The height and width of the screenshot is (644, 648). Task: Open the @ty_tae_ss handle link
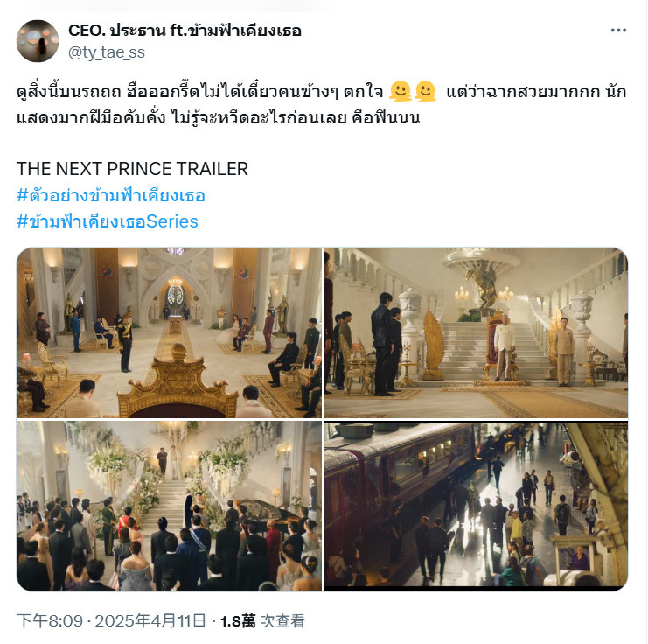[107, 52]
